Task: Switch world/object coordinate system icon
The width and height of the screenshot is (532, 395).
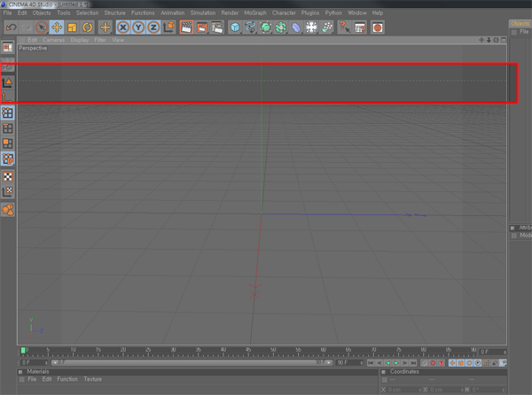Action: click(169, 27)
